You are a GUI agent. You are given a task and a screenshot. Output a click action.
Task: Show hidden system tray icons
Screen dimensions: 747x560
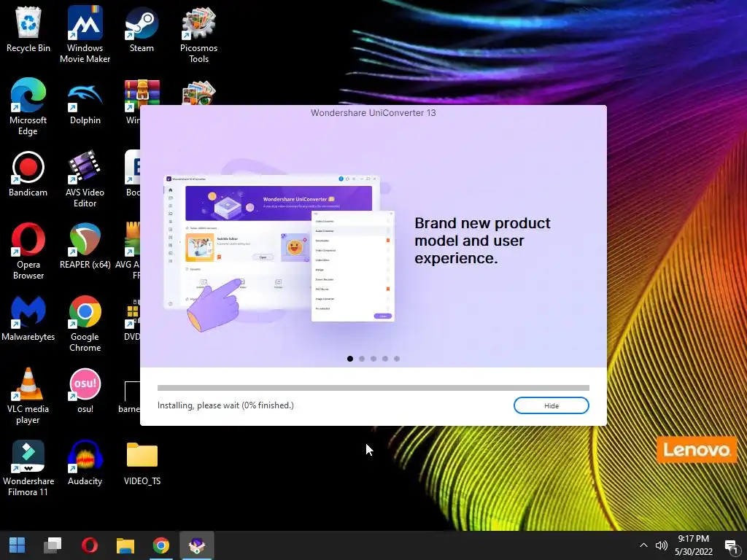(x=643, y=545)
